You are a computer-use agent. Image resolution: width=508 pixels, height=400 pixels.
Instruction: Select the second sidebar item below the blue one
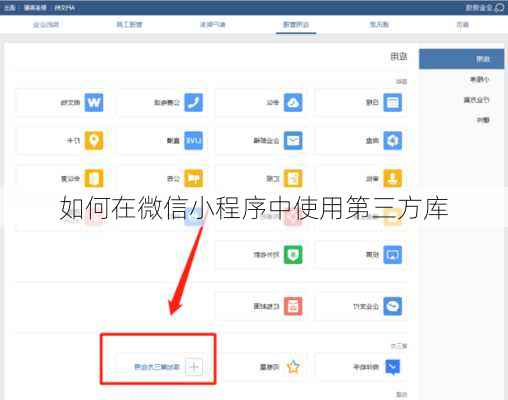coord(479,79)
